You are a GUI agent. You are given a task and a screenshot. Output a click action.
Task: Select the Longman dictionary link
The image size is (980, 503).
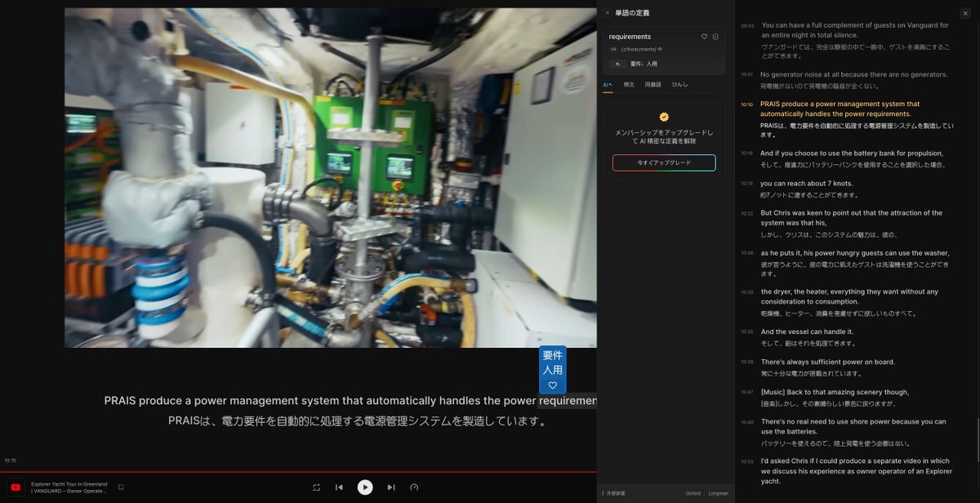coord(718,493)
